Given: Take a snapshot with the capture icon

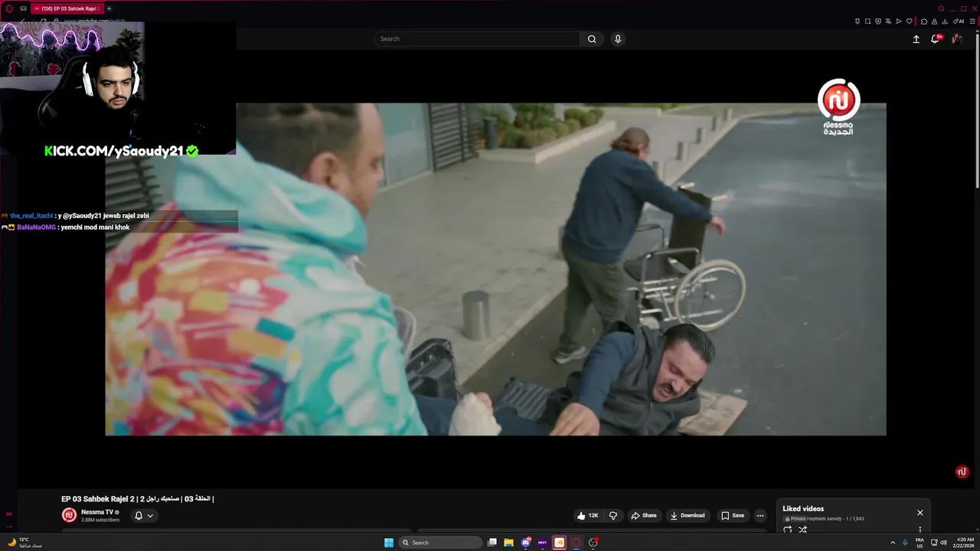Looking at the screenshot, I should (867, 21).
